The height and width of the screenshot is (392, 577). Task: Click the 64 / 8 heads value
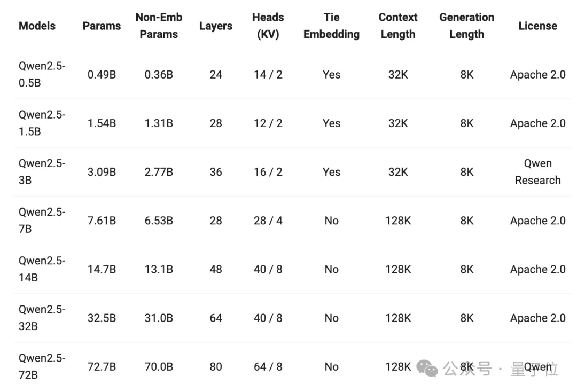268,366
